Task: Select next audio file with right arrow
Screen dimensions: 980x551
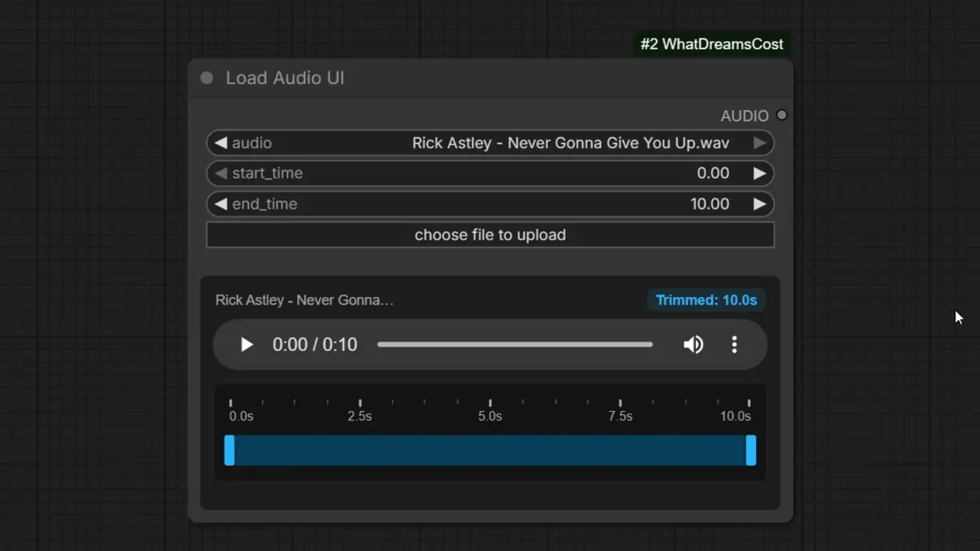Action: (759, 143)
